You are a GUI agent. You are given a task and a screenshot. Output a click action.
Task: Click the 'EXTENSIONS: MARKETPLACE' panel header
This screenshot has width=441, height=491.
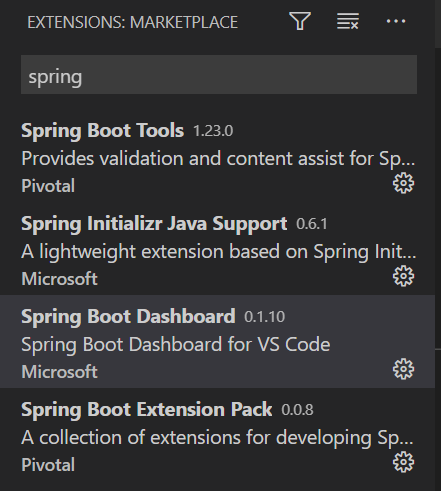point(133,23)
